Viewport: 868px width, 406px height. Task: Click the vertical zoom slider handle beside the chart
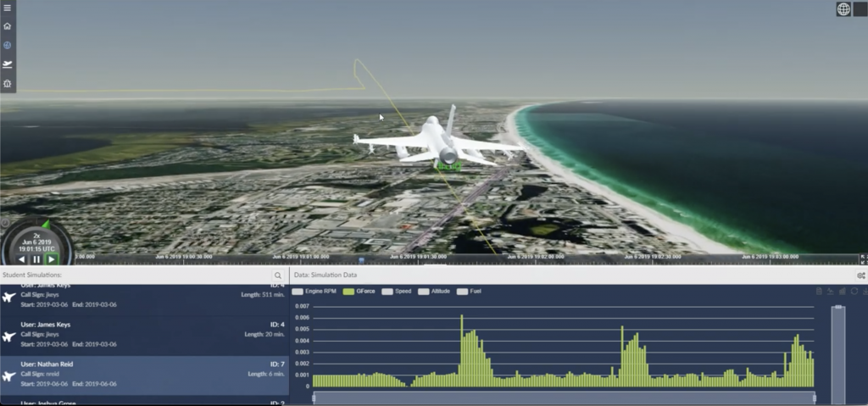838,307
